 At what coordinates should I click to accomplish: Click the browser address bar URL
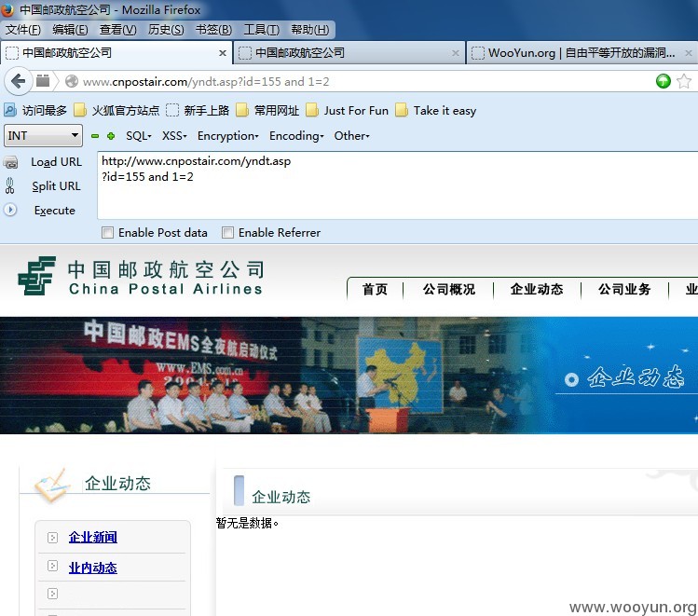tap(206, 82)
